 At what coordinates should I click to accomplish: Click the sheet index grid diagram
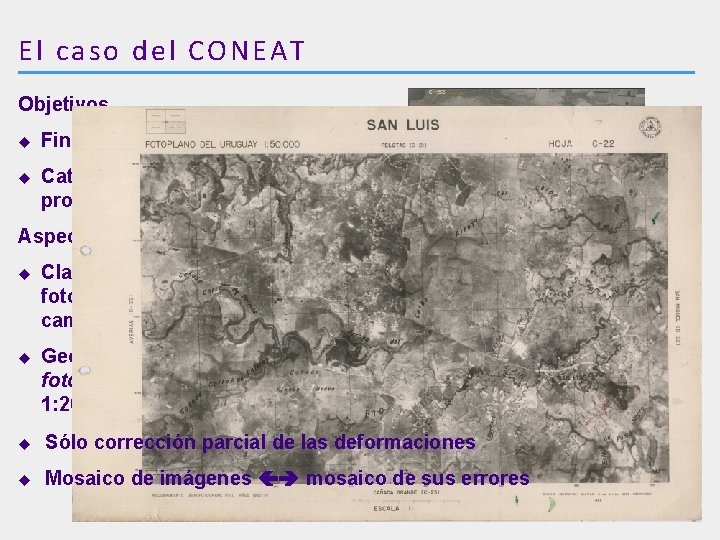[166, 121]
